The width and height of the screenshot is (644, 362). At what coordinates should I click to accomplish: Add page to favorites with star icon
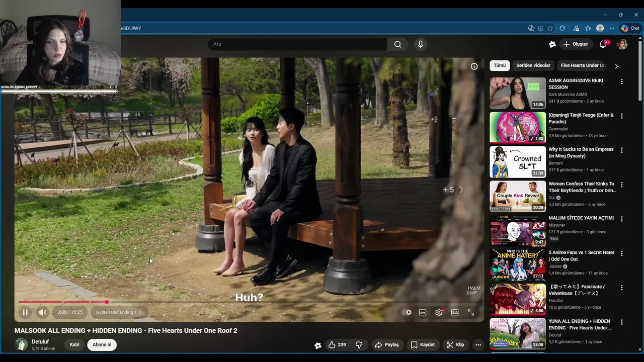[x=550, y=28]
